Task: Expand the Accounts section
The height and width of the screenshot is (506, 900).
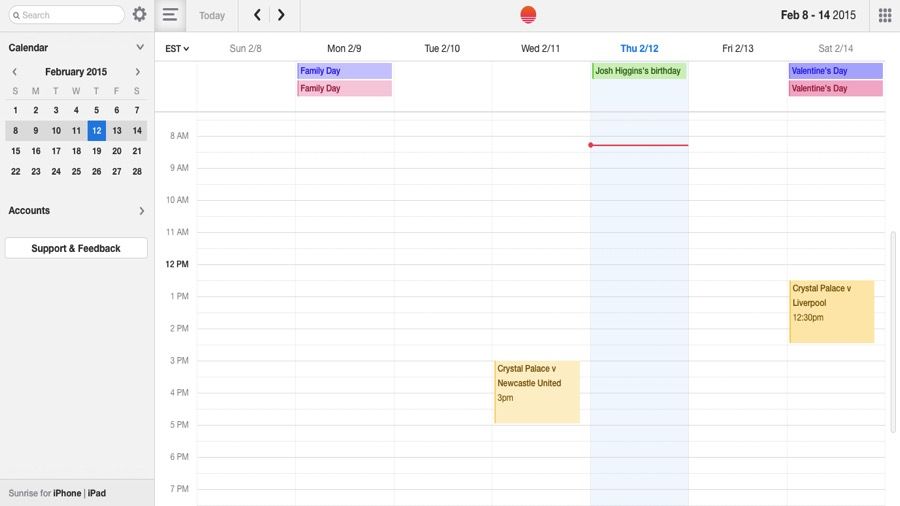Action: pyautogui.click(x=141, y=211)
